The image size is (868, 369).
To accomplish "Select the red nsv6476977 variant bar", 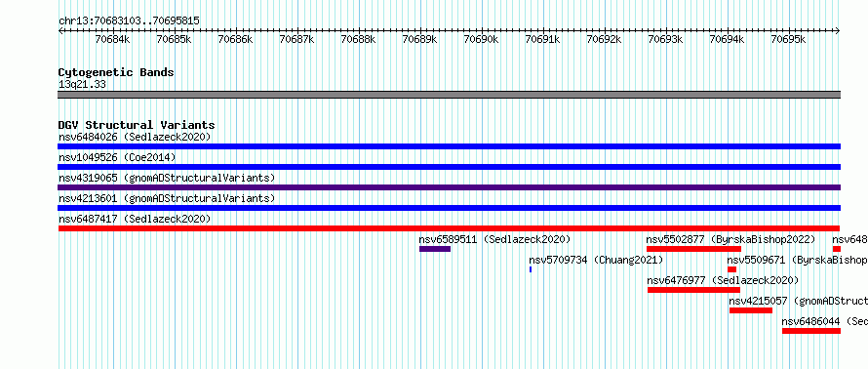I will (693, 290).
